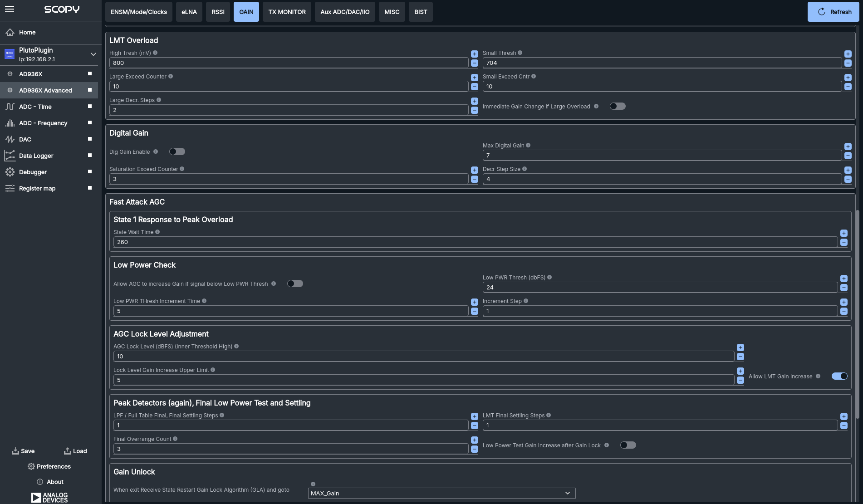Image resolution: width=863 pixels, height=504 pixels.
Task: Switch to BIST tab
Action: (x=421, y=12)
